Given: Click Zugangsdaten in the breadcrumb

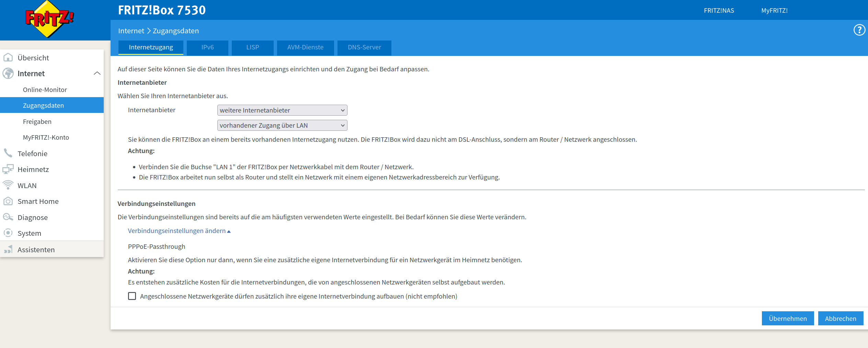Looking at the screenshot, I should pyautogui.click(x=176, y=31).
